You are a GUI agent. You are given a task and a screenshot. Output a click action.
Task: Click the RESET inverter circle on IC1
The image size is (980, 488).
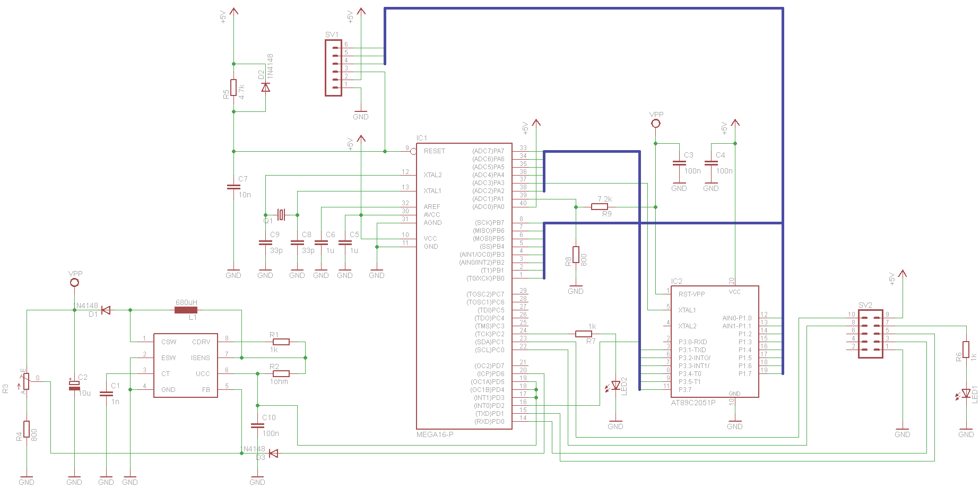pyautogui.click(x=413, y=151)
